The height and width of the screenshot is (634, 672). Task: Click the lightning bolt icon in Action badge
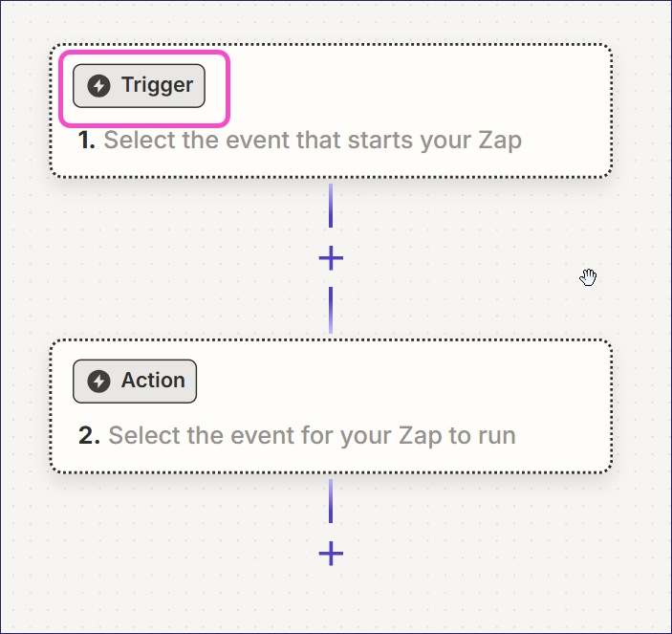[x=98, y=382]
